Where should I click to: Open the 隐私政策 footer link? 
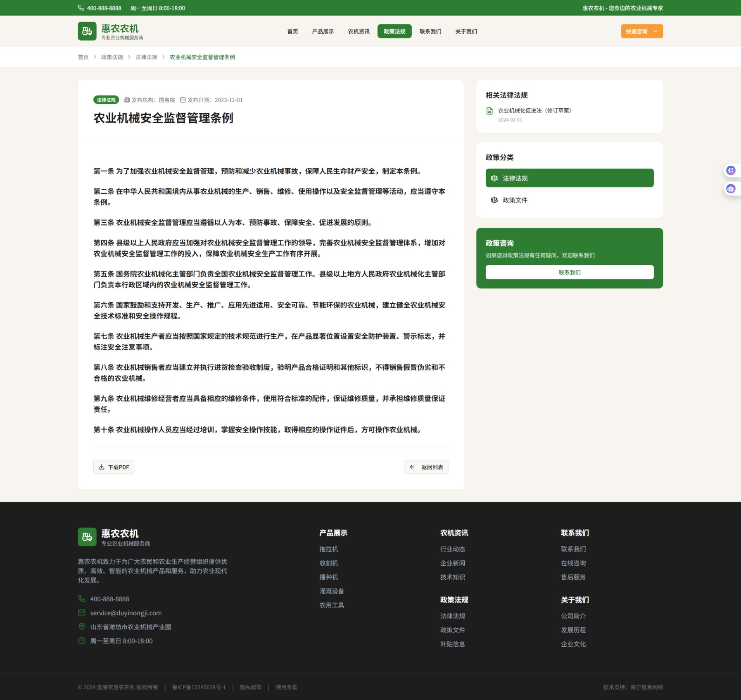coord(251,687)
